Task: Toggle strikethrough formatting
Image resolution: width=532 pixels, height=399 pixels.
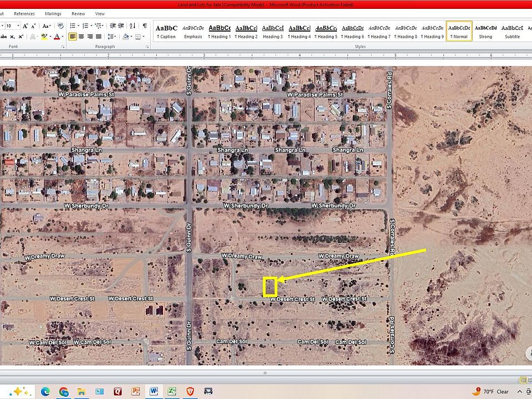Action: [x=4, y=37]
